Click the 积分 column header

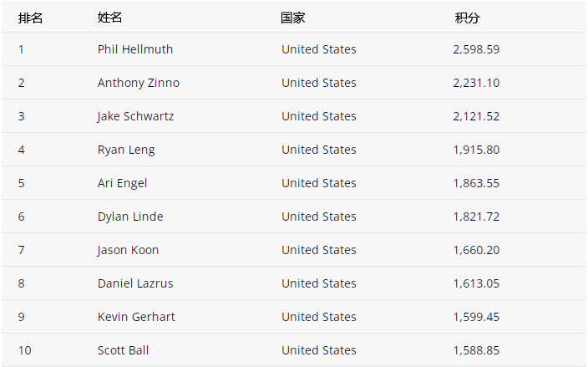467,18
